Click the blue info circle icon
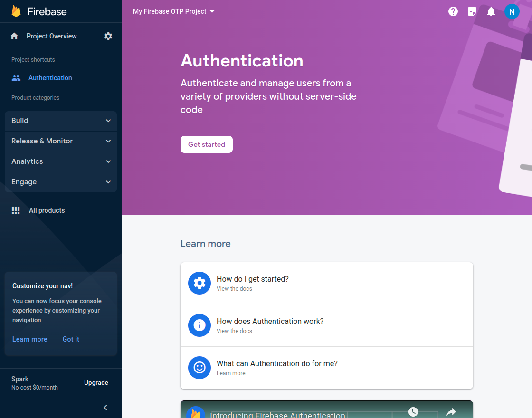 pos(199,325)
